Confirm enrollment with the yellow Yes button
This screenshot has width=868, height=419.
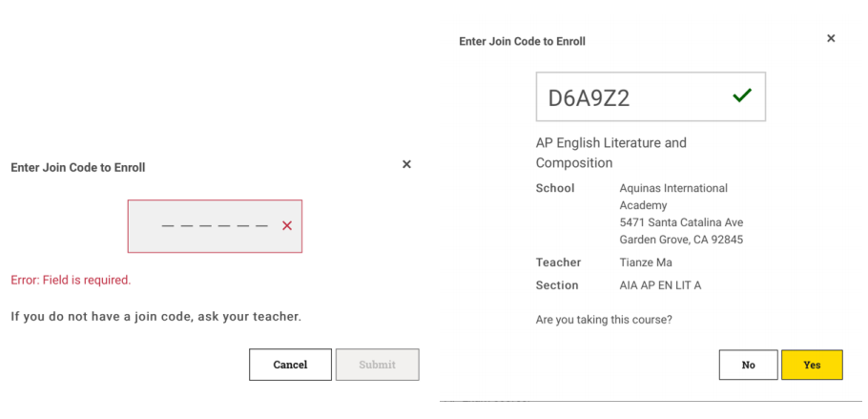coord(812,365)
